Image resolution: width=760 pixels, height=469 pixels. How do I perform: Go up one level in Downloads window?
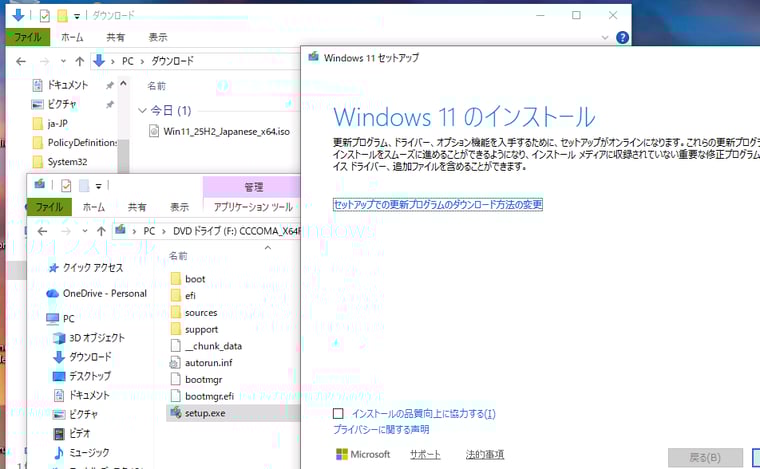pos(79,61)
